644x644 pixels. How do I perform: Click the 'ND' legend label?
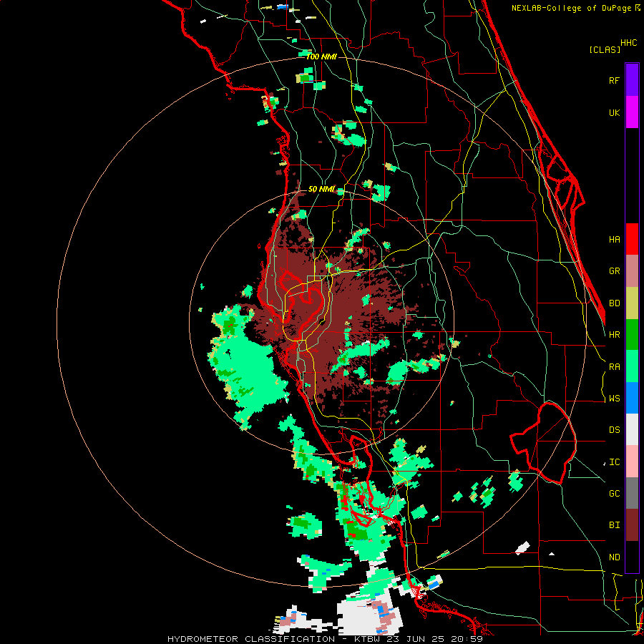point(614,557)
